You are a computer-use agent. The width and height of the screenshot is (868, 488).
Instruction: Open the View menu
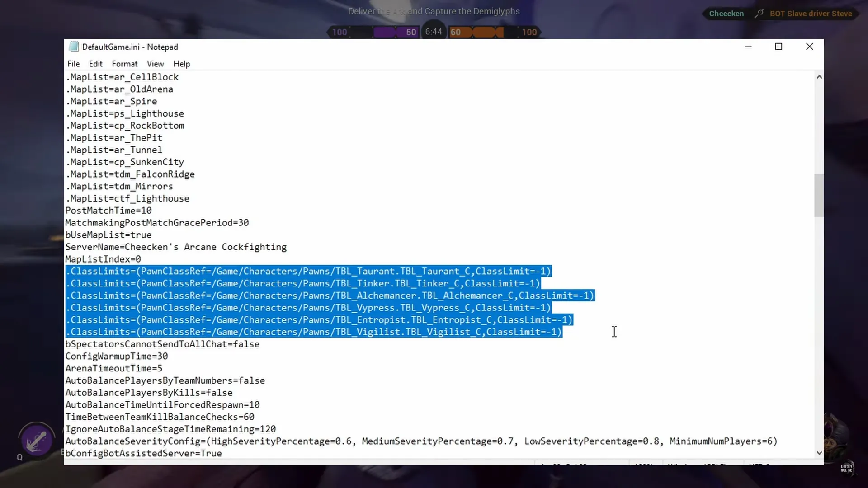(x=155, y=64)
